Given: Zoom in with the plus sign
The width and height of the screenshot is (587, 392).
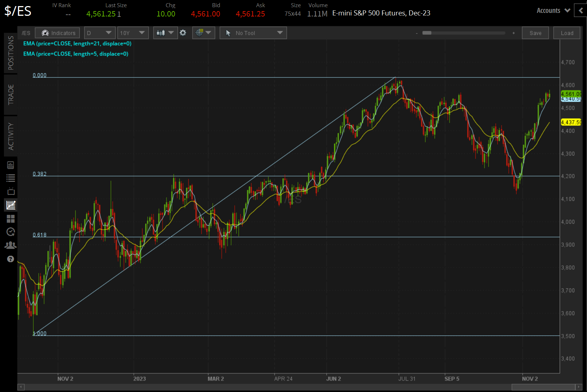Looking at the screenshot, I should point(513,33).
